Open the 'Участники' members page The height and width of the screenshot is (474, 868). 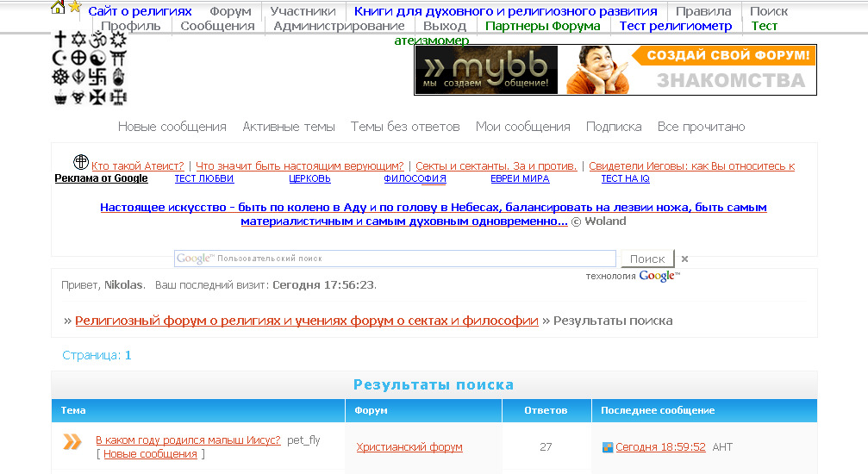303,11
